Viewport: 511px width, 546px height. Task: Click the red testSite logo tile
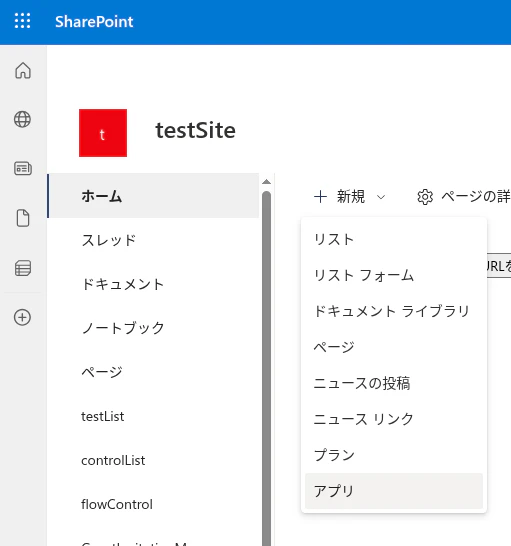pos(103,133)
